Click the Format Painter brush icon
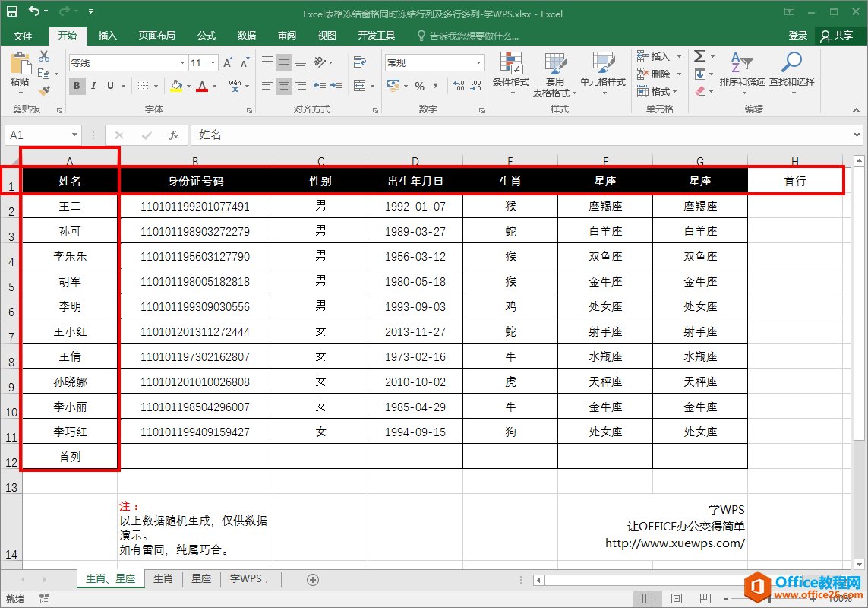Image resolution: width=868 pixels, height=608 pixels. click(44, 90)
